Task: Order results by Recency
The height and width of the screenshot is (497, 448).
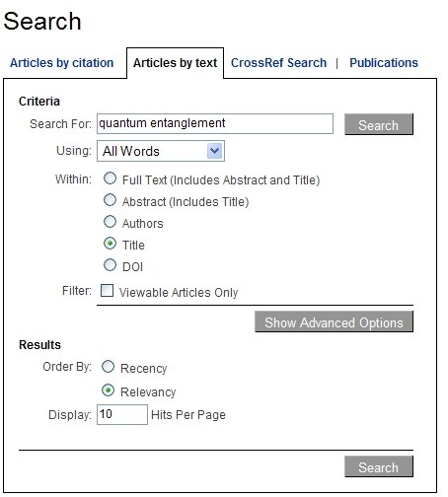Action: point(108,367)
